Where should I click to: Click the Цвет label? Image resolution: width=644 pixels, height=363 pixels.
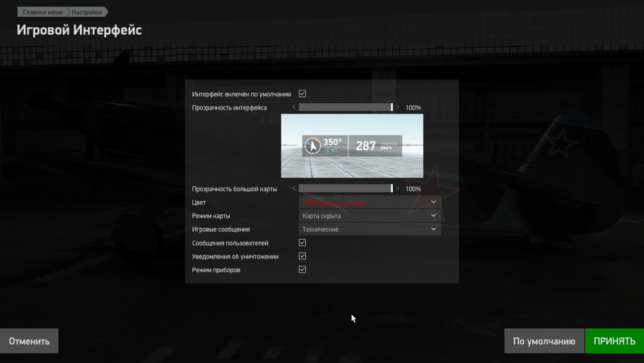coord(199,202)
